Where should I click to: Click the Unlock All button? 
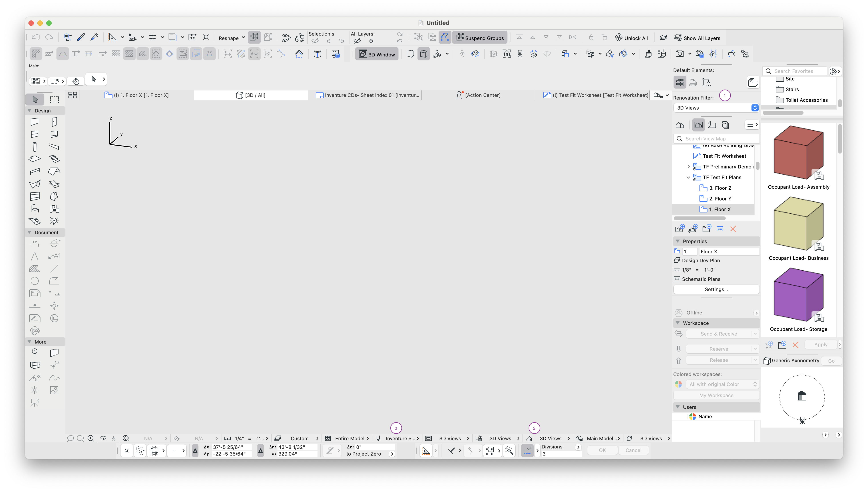pyautogui.click(x=631, y=38)
